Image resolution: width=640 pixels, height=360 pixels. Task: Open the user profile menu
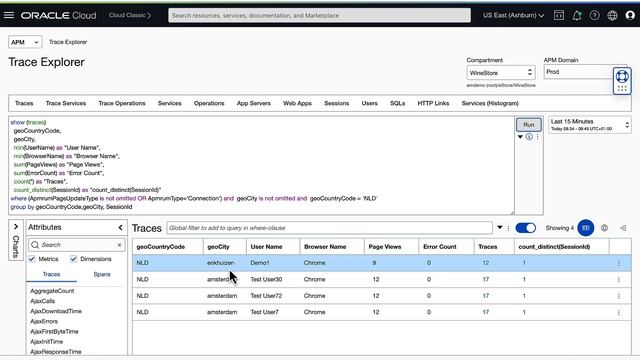(x=630, y=15)
